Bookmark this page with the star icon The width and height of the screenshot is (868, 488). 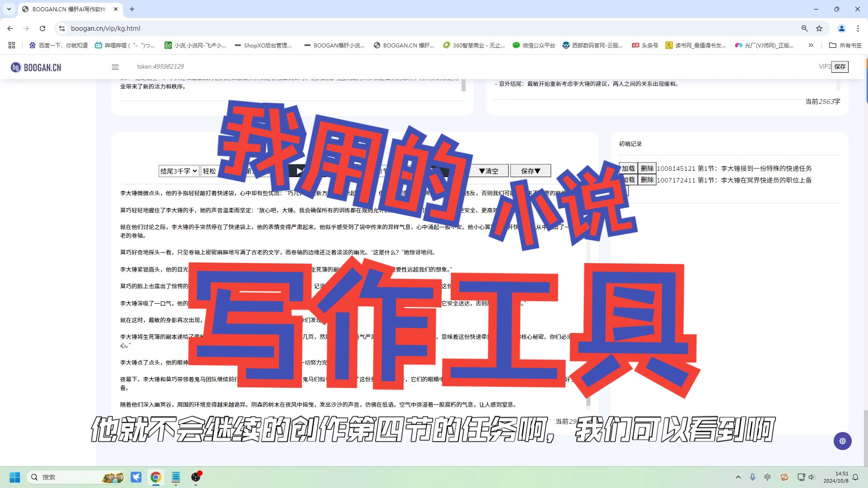[819, 28]
